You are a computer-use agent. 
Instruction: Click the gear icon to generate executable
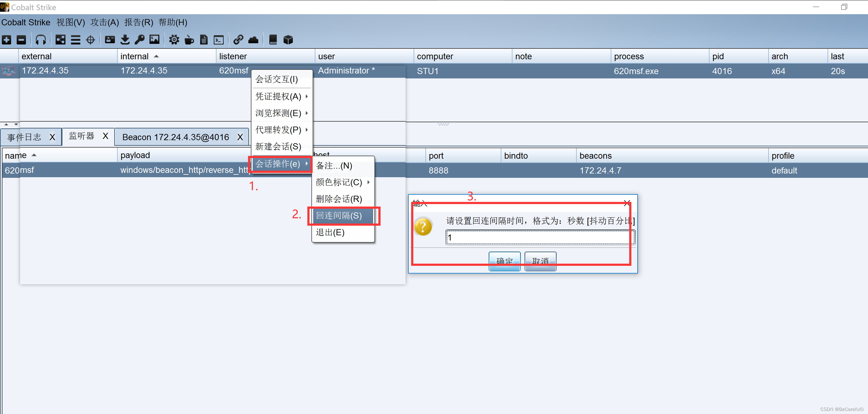click(174, 40)
